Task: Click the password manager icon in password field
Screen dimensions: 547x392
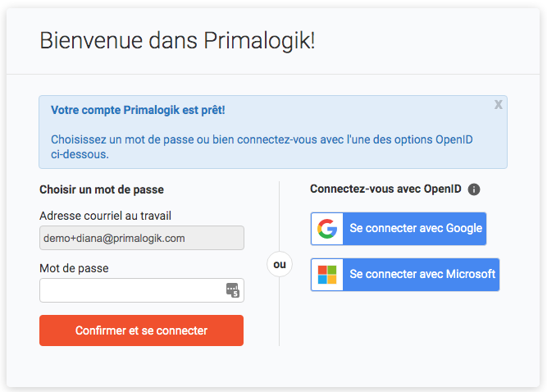Action: click(233, 290)
